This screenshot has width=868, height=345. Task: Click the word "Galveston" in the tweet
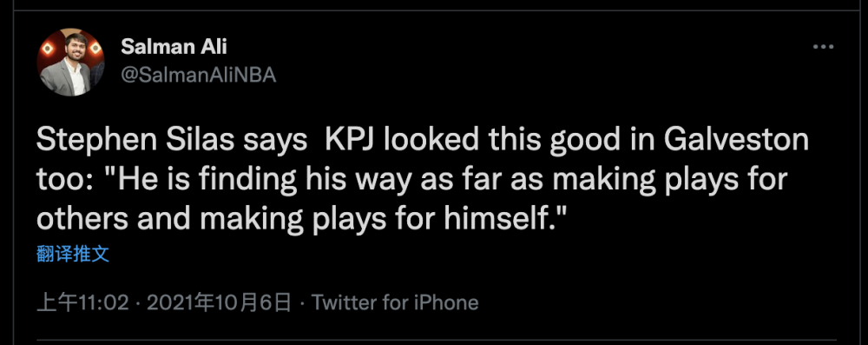(x=736, y=141)
